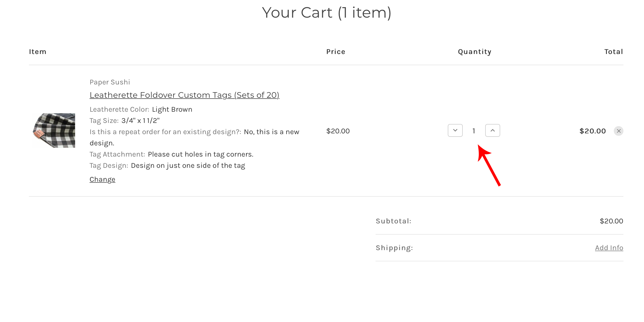Remove the Leatherette tags item from cart
Viewport: 644px width, 322px height.
[618, 131]
